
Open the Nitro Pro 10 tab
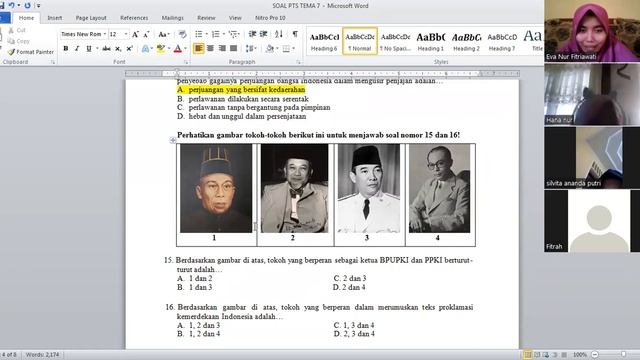(270, 18)
